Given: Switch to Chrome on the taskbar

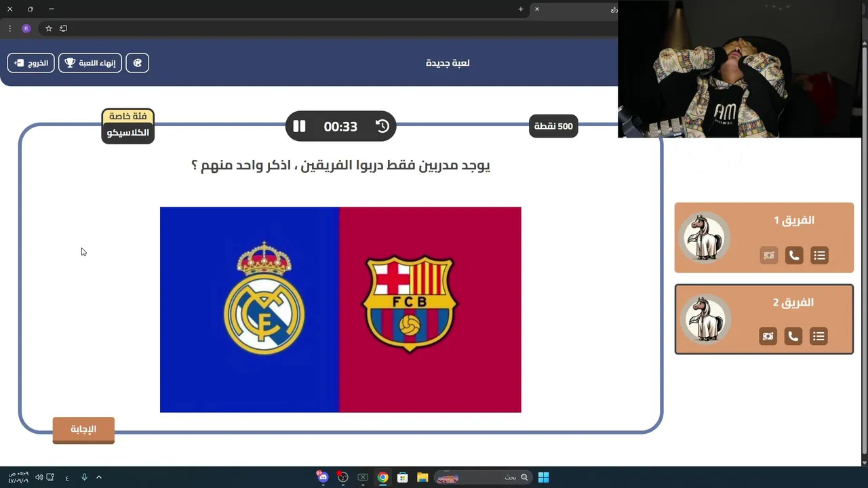Looking at the screenshot, I should 382,477.
